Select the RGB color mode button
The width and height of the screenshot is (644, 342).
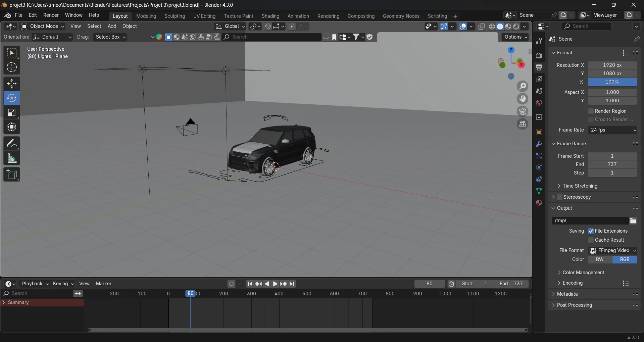click(625, 259)
